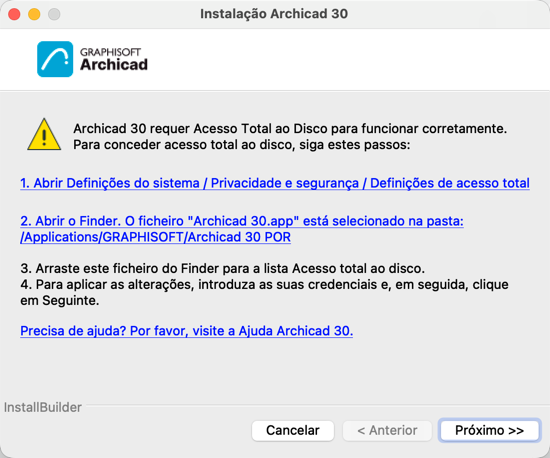This screenshot has width=550, height=458.
Task: Continue with the Próximo >> button
Action: [490, 430]
